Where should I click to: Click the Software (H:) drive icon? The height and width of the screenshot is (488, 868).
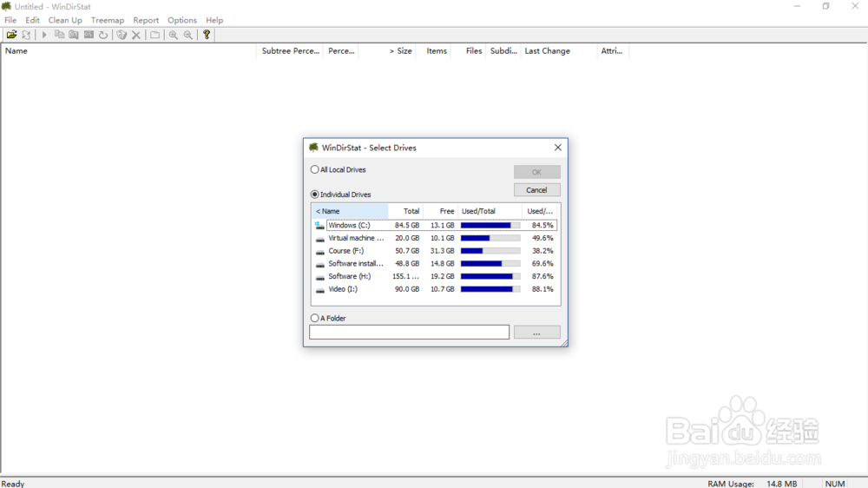[320, 277]
